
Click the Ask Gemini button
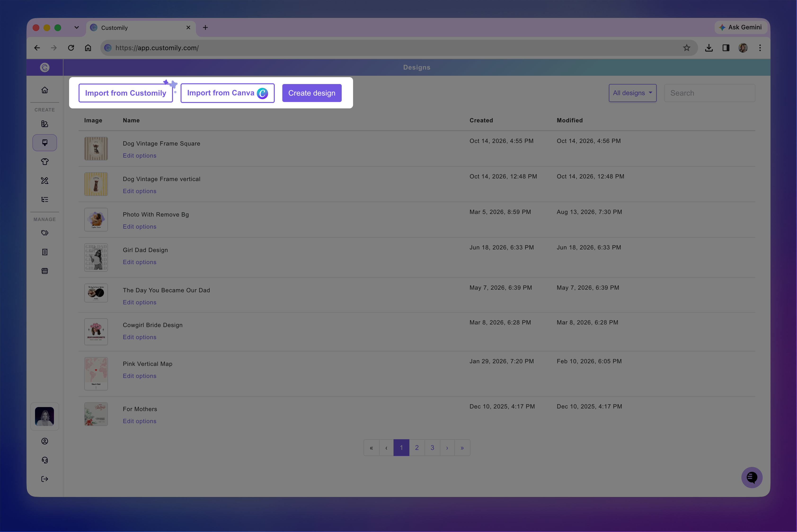[741, 27]
